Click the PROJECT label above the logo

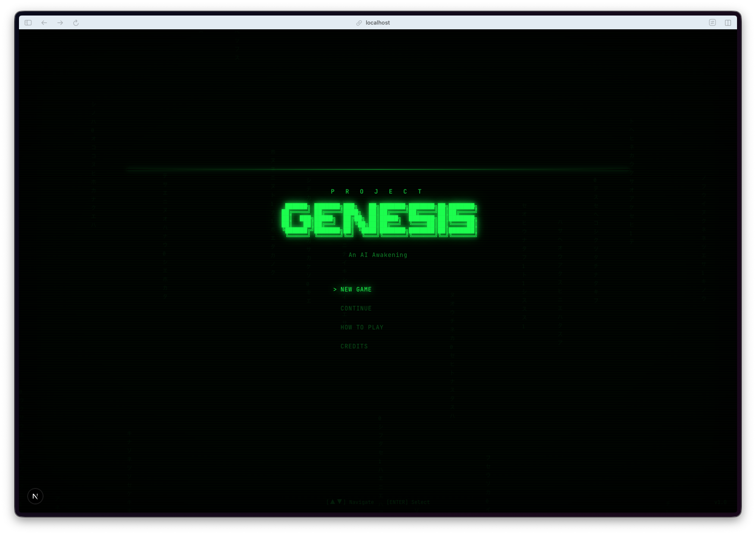376,191
